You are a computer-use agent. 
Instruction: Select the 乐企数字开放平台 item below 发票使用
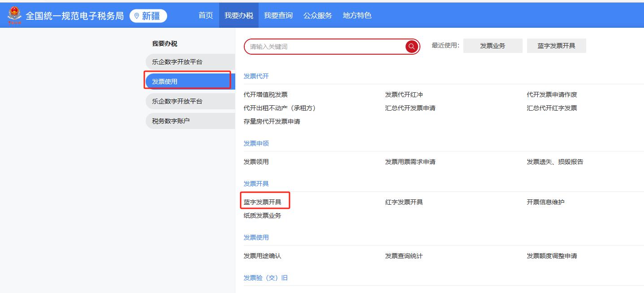(x=190, y=101)
